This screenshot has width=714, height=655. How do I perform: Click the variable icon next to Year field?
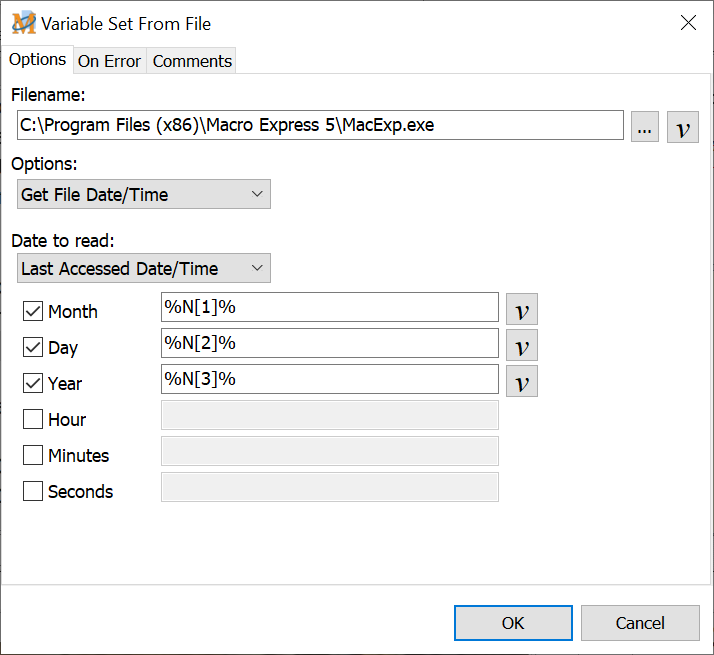[x=521, y=381]
